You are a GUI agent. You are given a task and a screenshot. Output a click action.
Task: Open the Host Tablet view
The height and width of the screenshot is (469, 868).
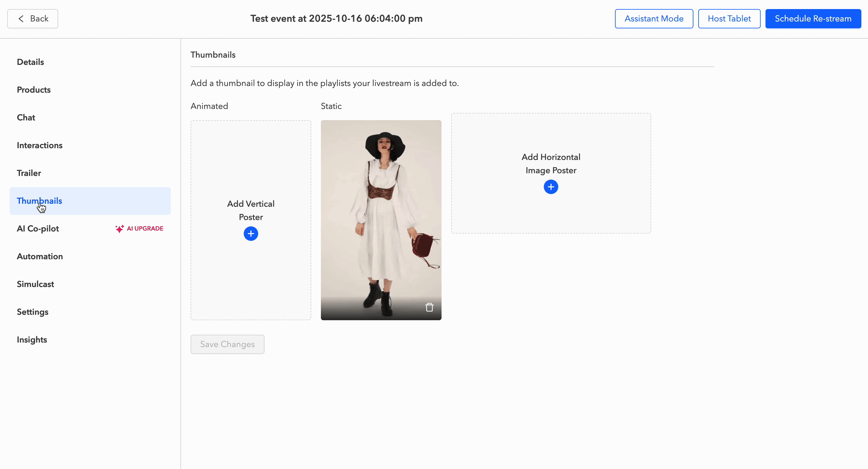tap(729, 18)
